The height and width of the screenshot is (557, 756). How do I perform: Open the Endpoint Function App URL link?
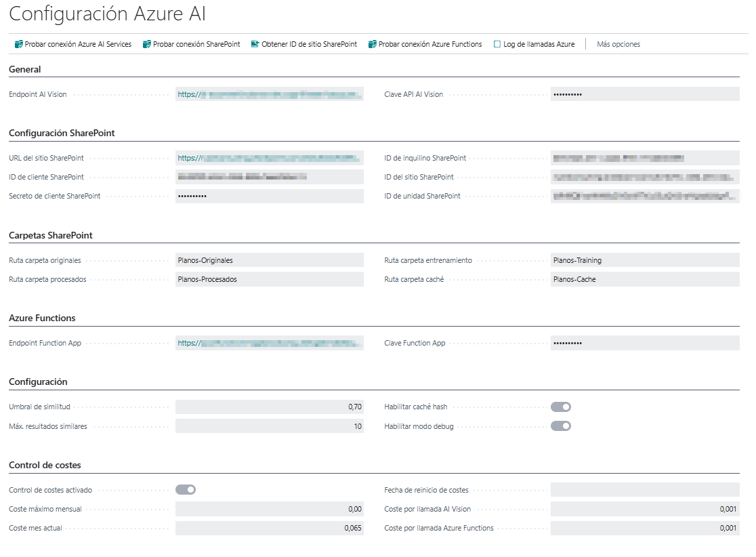click(270, 344)
